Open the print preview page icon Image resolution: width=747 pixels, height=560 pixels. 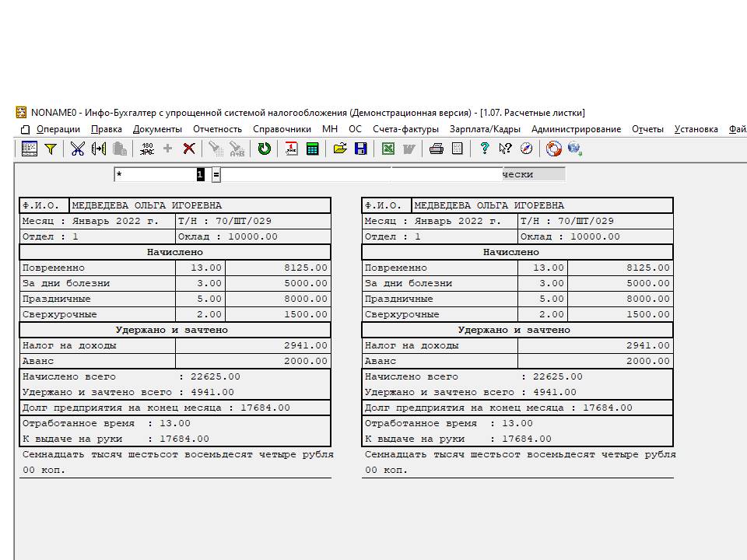click(x=458, y=149)
